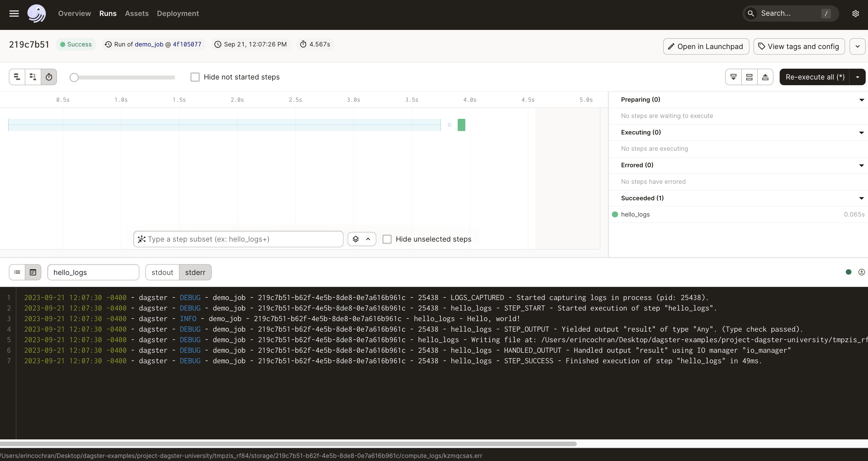Open the Re-execute all dropdown arrow

tap(857, 77)
